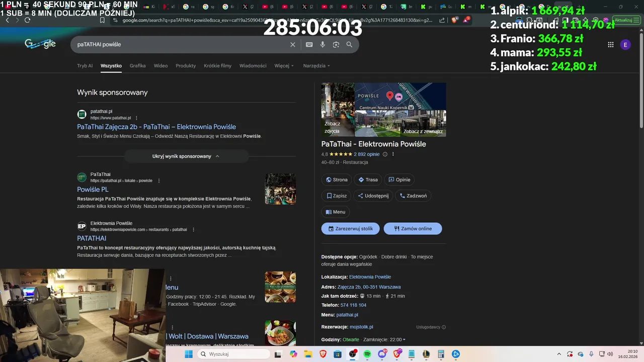Open Task View from the taskbar
644x362 pixels.
pos(278,354)
